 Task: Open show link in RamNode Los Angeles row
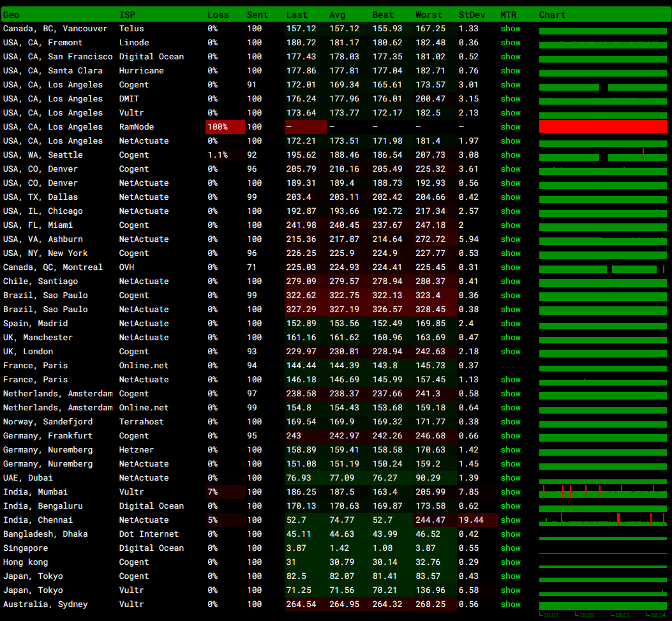511,127
